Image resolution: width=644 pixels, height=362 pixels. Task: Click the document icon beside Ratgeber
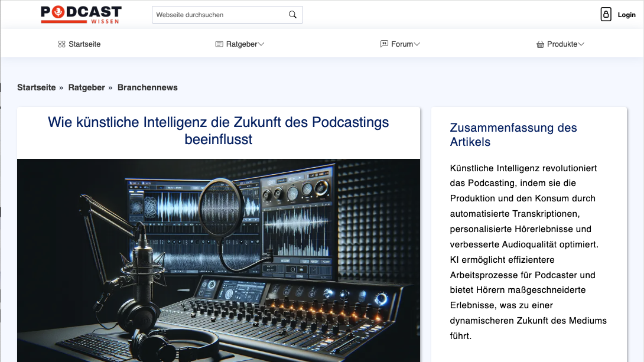point(219,43)
